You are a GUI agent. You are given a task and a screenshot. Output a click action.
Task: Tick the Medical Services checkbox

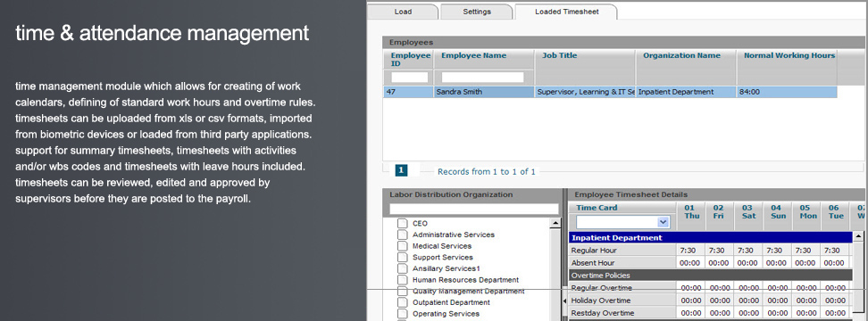(x=403, y=246)
